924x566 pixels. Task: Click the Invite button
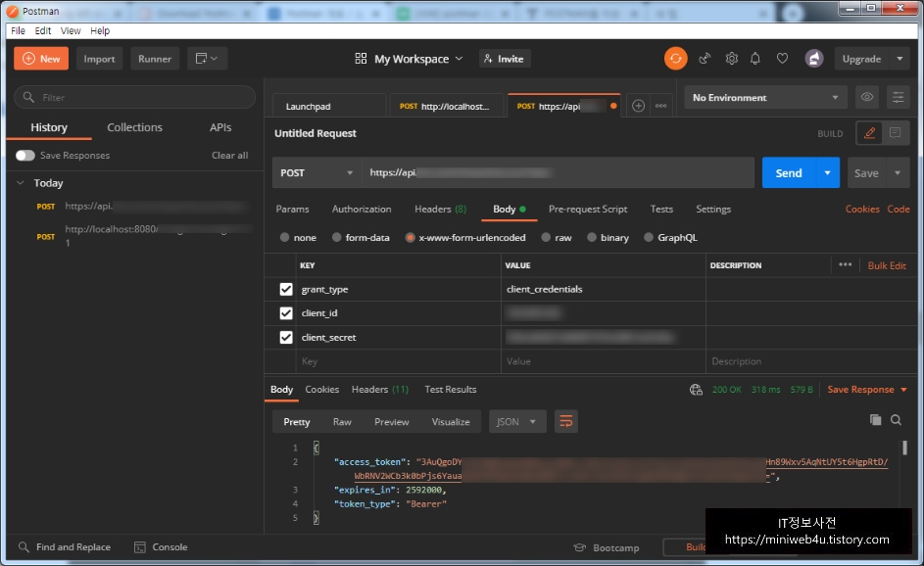tap(505, 59)
